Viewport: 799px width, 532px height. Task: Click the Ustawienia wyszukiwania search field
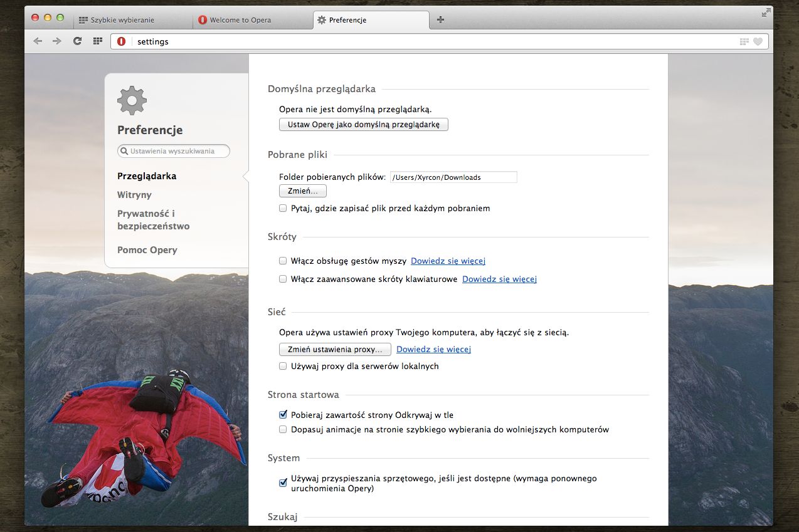point(174,151)
